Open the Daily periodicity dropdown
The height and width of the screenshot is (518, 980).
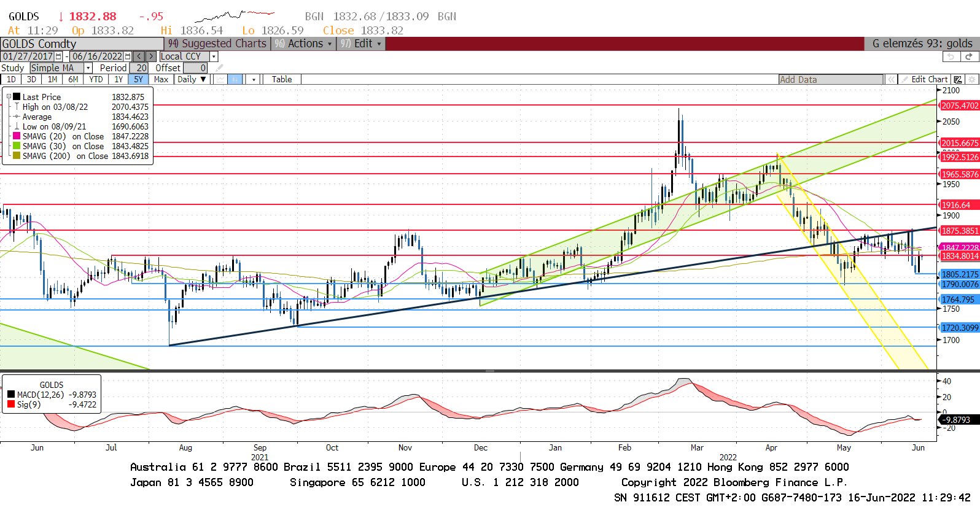point(192,79)
